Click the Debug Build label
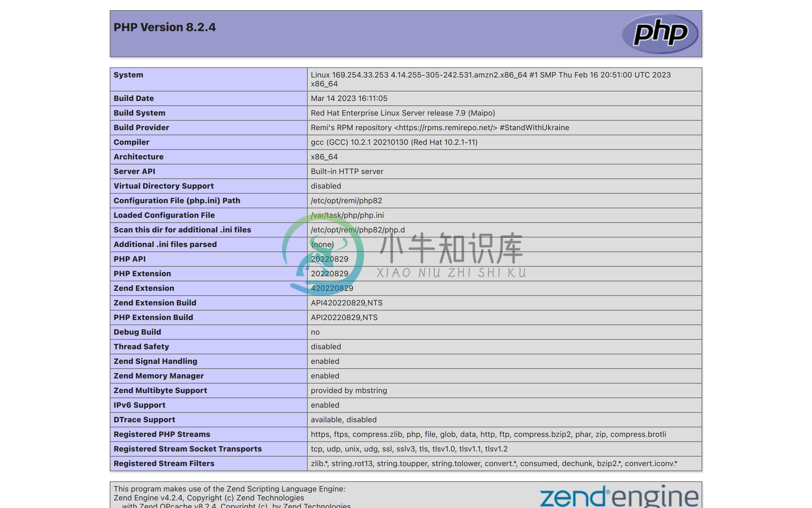Viewport: 812px width, 508px height. 137,332
